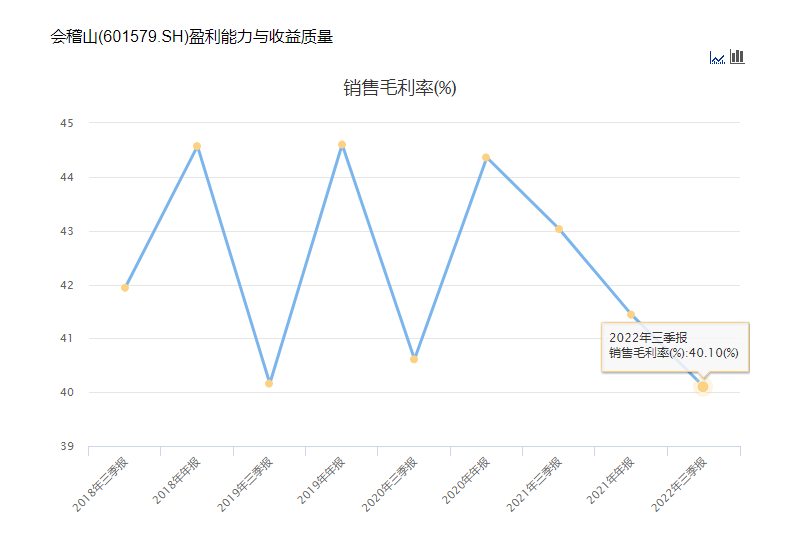Click the 2018年三季报 data point on line

point(125,287)
